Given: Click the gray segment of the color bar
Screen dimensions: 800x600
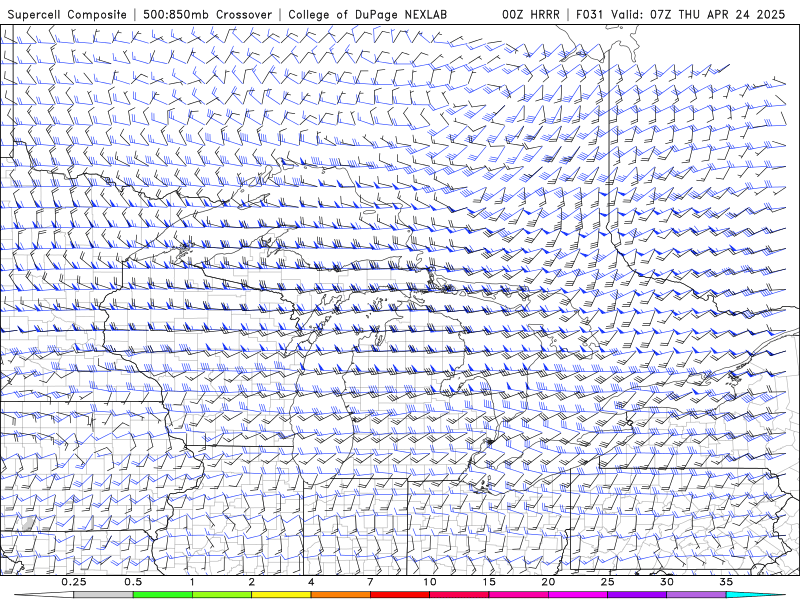Looking at the screenshot, I should (x=103, y=595).
